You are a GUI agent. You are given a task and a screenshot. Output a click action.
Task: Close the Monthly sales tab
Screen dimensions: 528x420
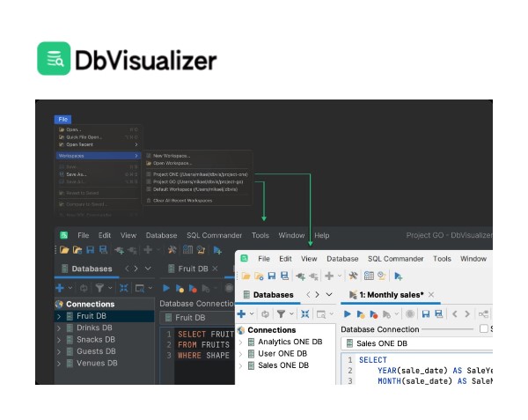430,295
